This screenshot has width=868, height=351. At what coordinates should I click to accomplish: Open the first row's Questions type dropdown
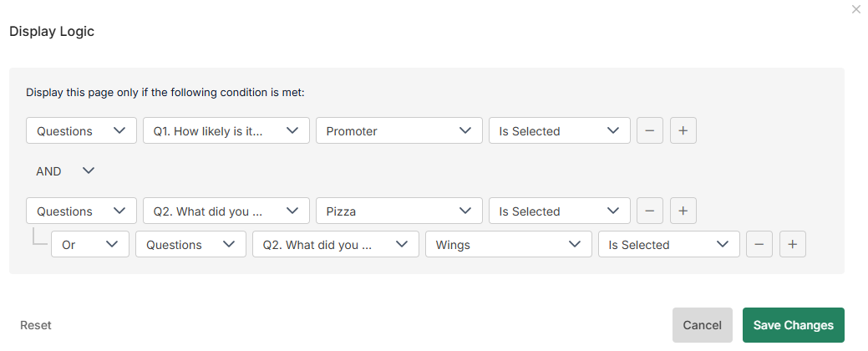81,130
